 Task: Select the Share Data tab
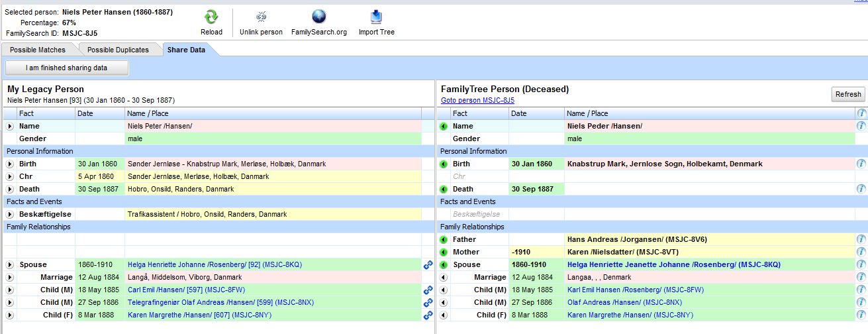tap(186, 50)
